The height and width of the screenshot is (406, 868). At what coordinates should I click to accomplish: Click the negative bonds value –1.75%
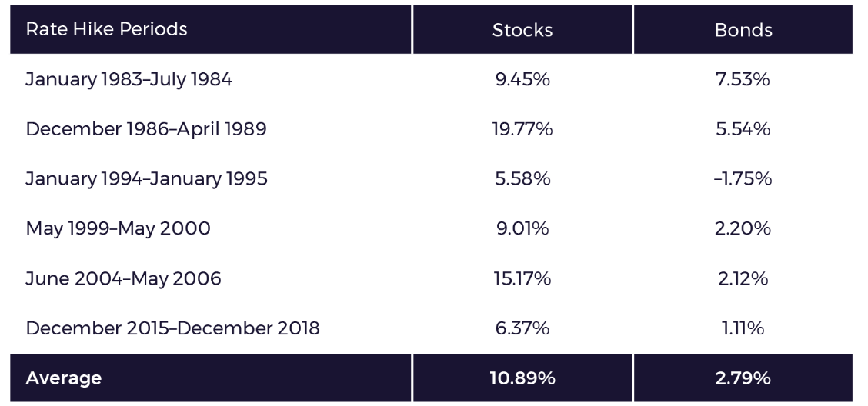pyautogui.click(x=743, y=179)
